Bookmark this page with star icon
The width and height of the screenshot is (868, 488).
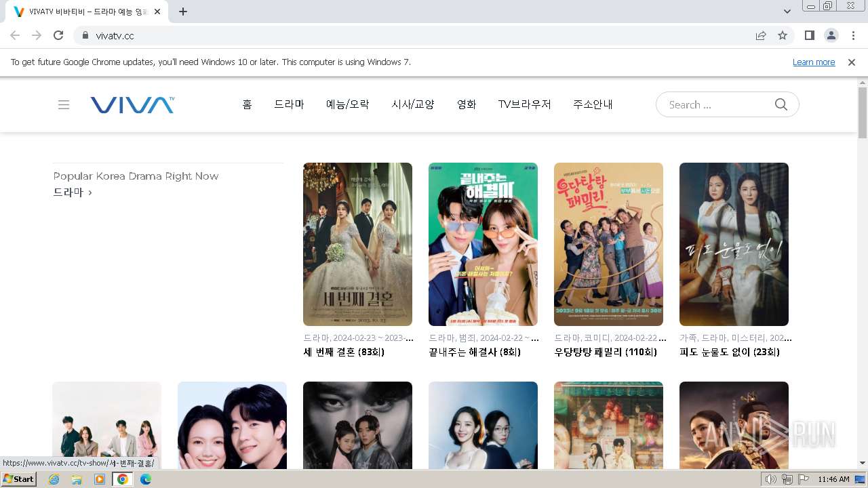[x=783, y=35]
